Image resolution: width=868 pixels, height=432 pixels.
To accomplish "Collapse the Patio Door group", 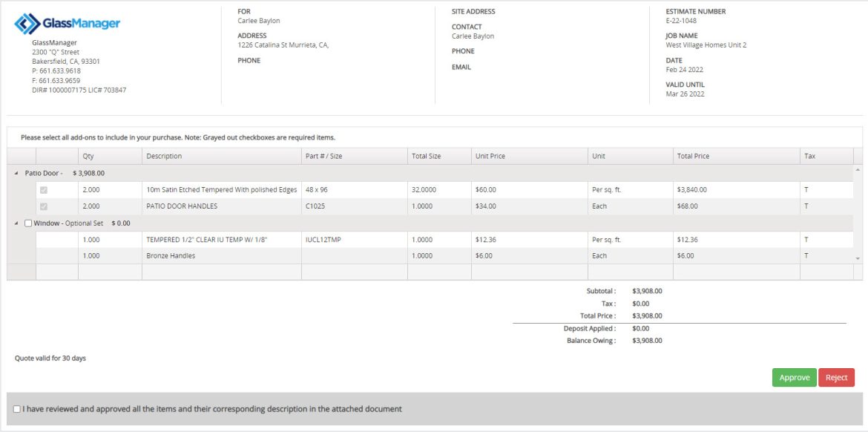I will pyautogui.click(x=17, y=173).
